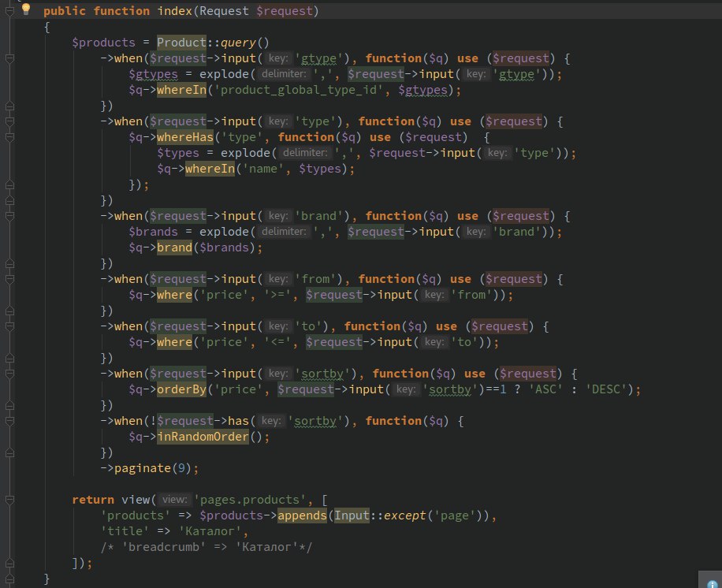The width and height of the screenshot is (722, 588).
Task: Fold the return view array block
Action: tap(9, 500)
